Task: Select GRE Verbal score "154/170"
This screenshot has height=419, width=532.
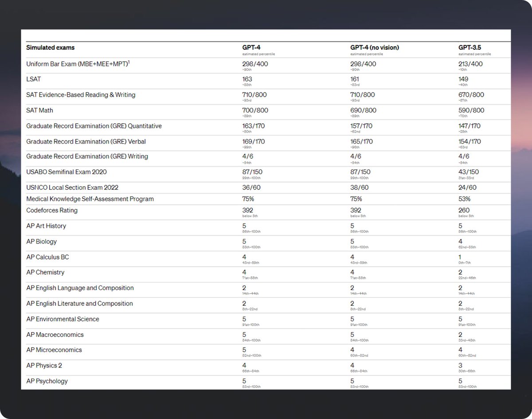Action: point(469,141)
